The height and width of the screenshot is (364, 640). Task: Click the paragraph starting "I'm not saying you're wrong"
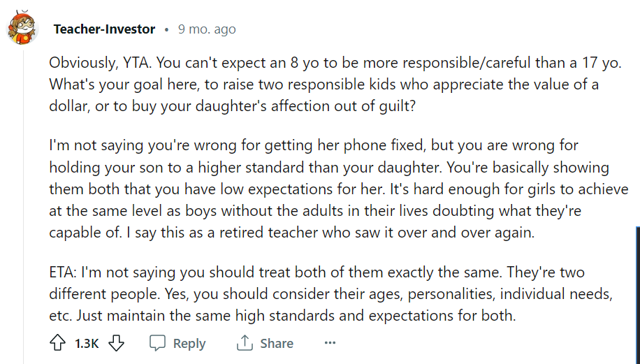click(x=338, y=189)
